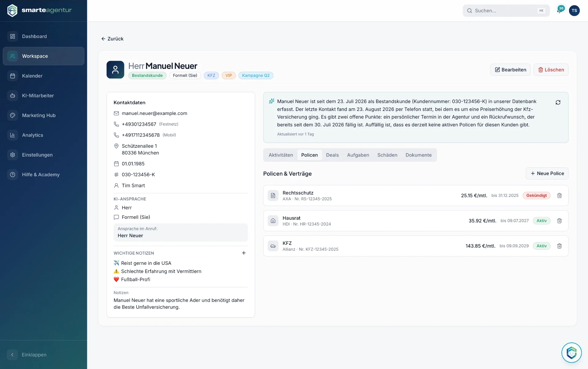The width and height of the screenshot is (588, 369).
Task: Click the Bestandskunde tag
Action: click(147, 75)
